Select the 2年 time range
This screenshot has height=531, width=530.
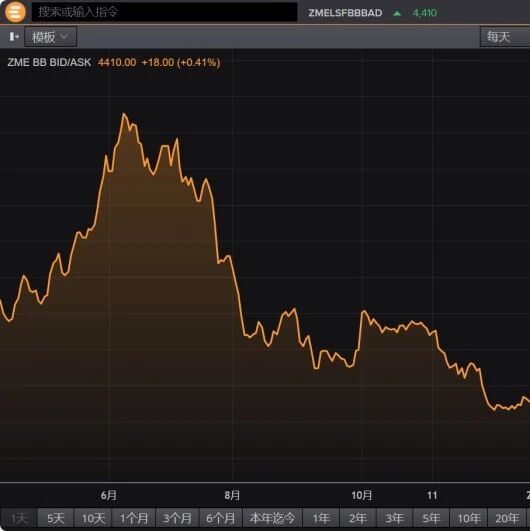358,518
